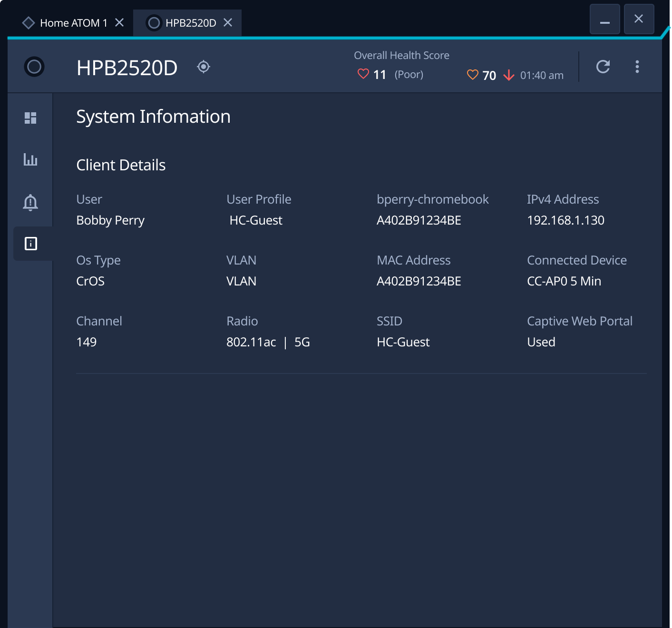The height and width of the screenshot is (628, 672).
Task: Open the three-dot more options menu
Action: 637,67
